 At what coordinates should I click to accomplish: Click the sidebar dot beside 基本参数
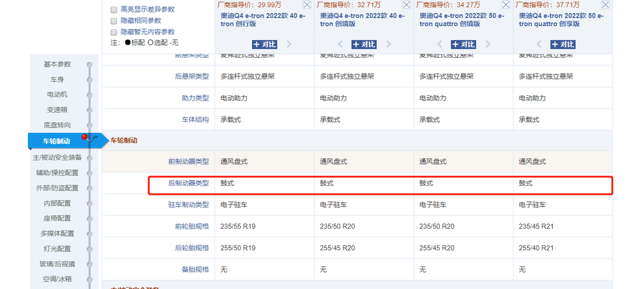(x=89, y=65)
